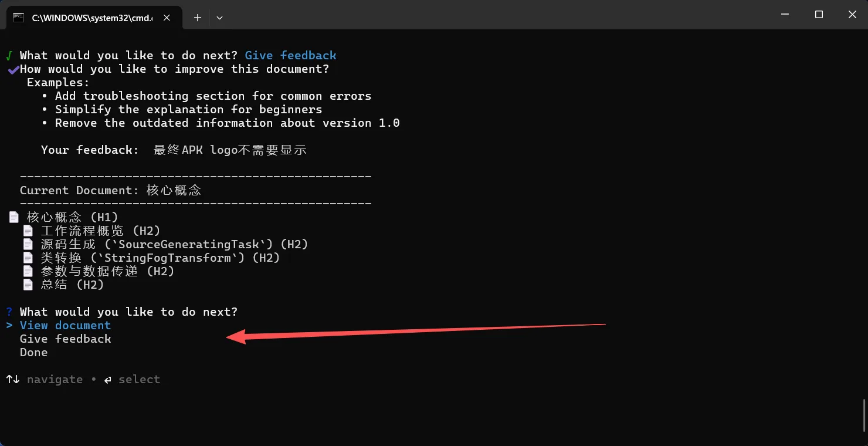Click the blue Give feedback answer text
Image resolution: width=868 pixels, height=446 pixels.
pyautogui.click(x=290, y=55)
